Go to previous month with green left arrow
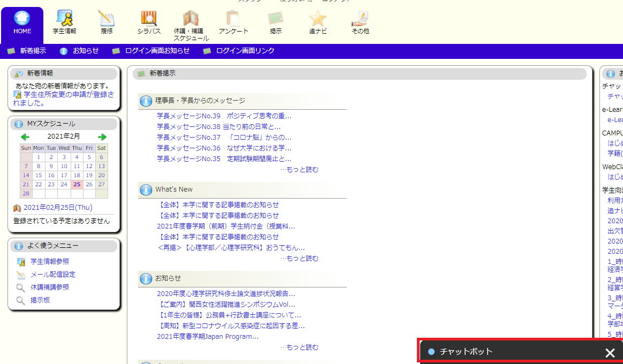Screen dimensions: 623x364 (x=25, y=137)
